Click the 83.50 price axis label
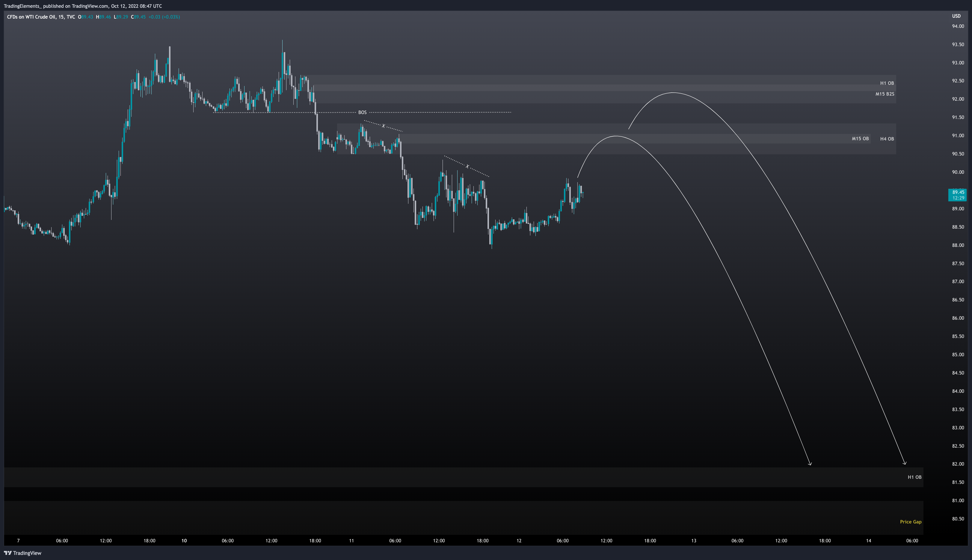 tap(958, 410)
